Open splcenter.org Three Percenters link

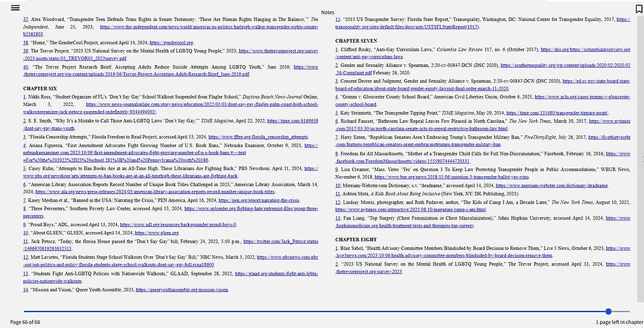tap(251, 209)
